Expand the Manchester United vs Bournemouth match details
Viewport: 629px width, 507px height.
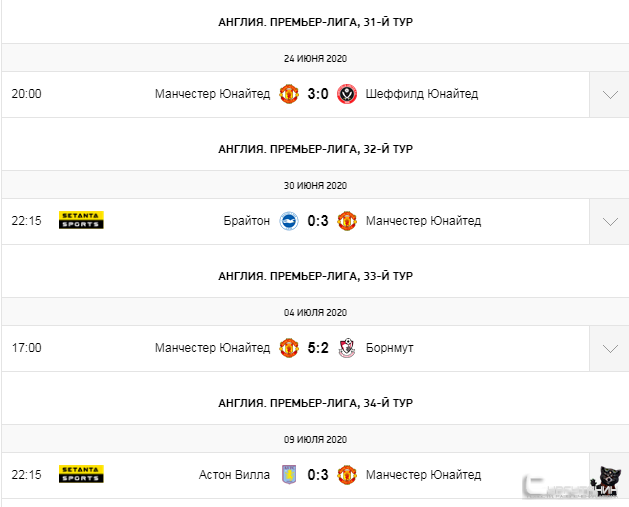(x=610, y=349)
